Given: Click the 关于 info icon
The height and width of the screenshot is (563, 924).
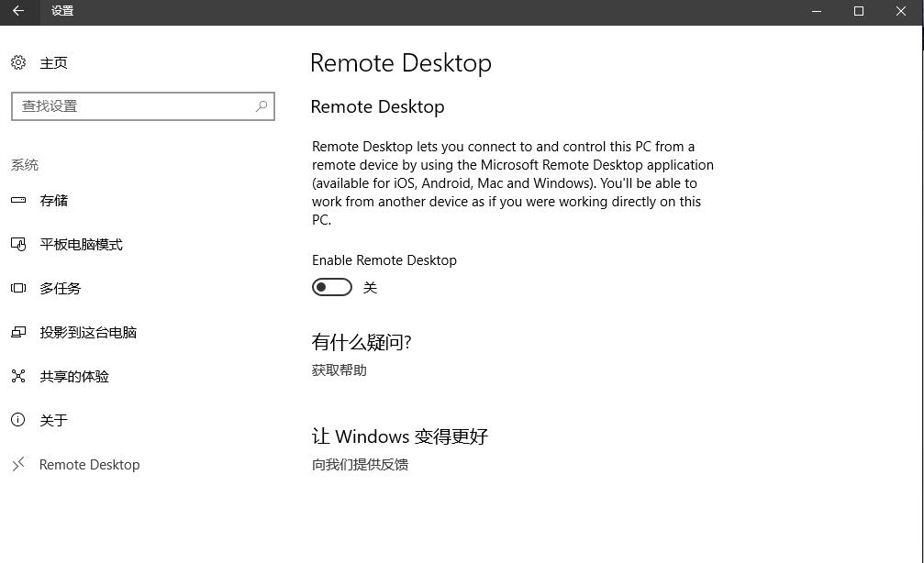Looking at the screenshot, I should (x=18, y=419).
